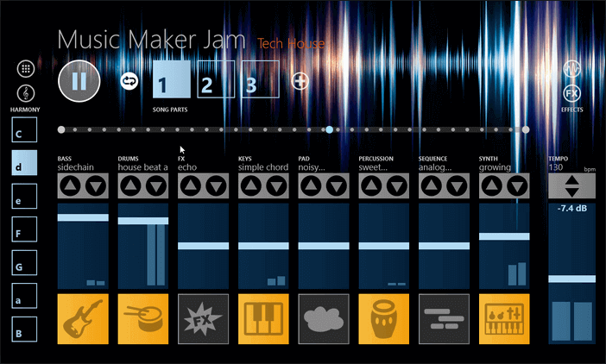
Task: Select harmony chord G
Action: point(24,262)
